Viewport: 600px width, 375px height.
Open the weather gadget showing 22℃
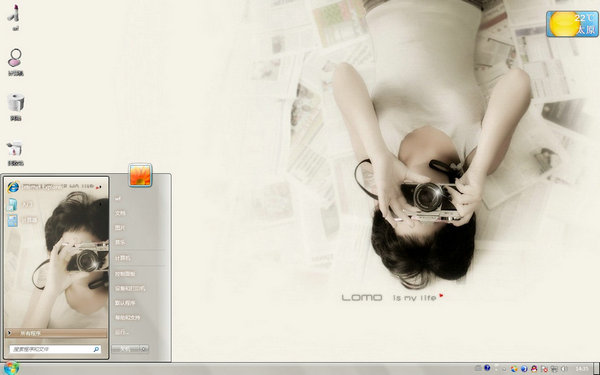pos(572,24)
